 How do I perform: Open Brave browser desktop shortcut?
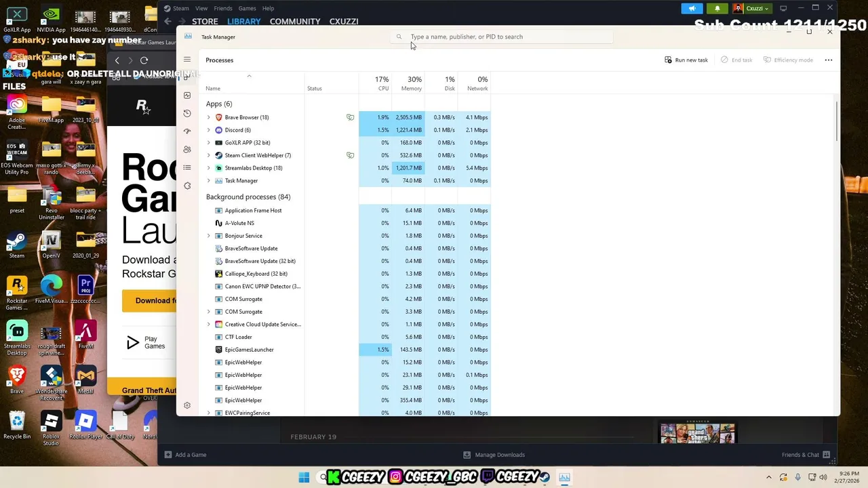click(17, 380)
